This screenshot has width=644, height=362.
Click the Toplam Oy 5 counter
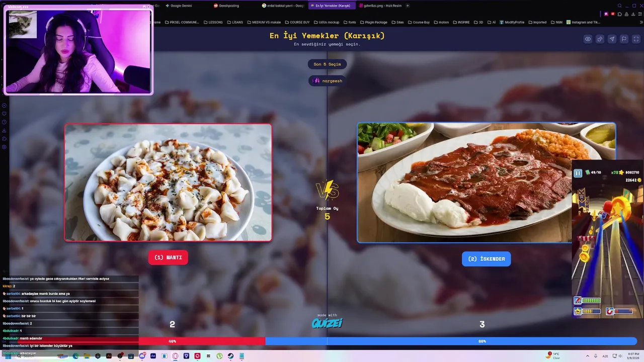tap(327, 213)
